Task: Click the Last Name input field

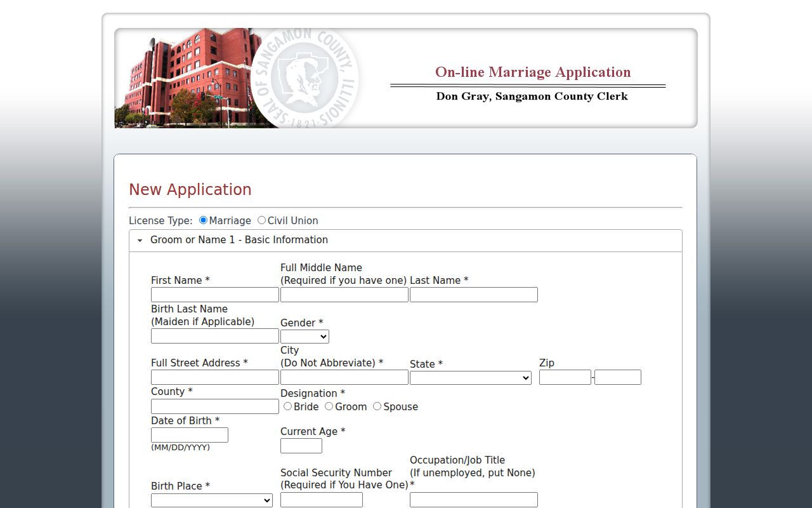Action: tap(474, 295)
